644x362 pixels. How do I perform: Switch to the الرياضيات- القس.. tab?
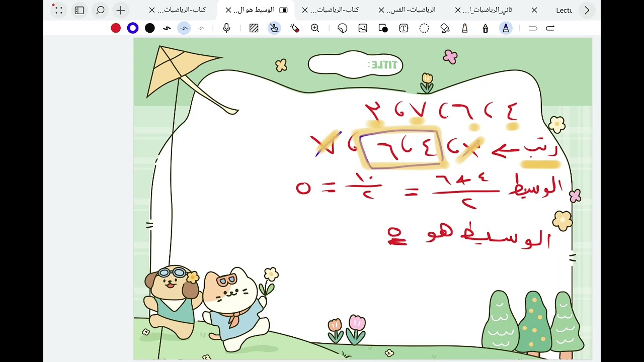click(411, 10)
